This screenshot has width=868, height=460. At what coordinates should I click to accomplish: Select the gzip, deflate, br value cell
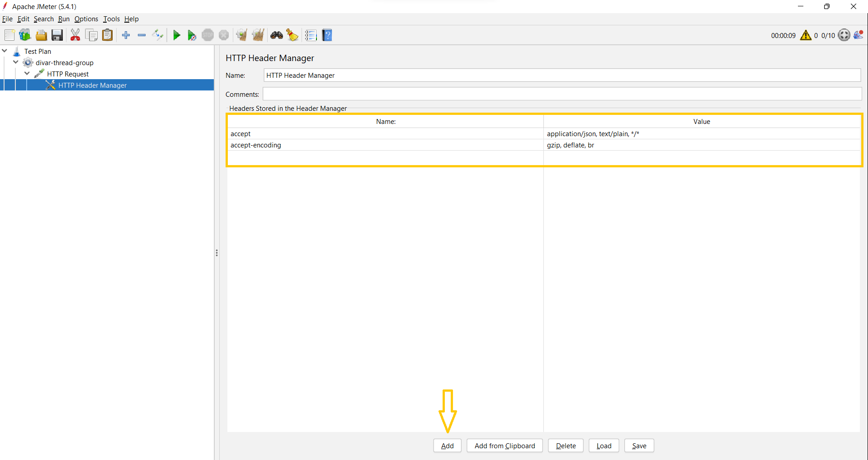(702, 145)
